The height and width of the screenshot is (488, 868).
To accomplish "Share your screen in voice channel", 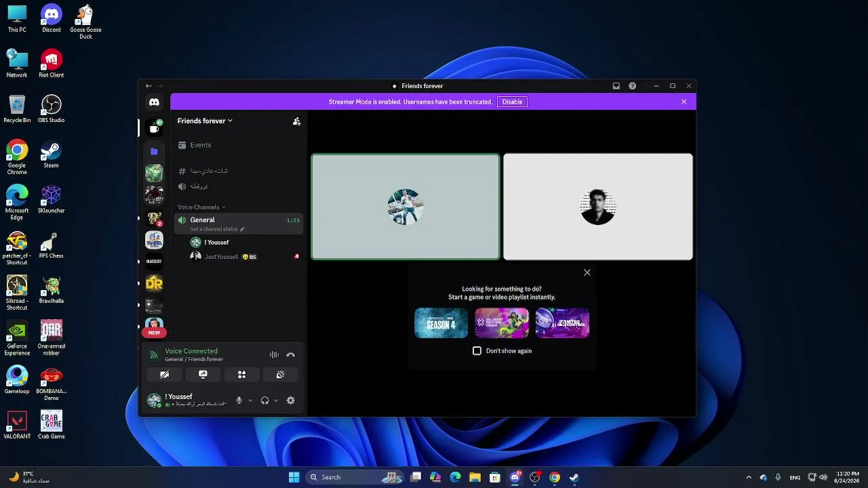I will coord(203,375).
